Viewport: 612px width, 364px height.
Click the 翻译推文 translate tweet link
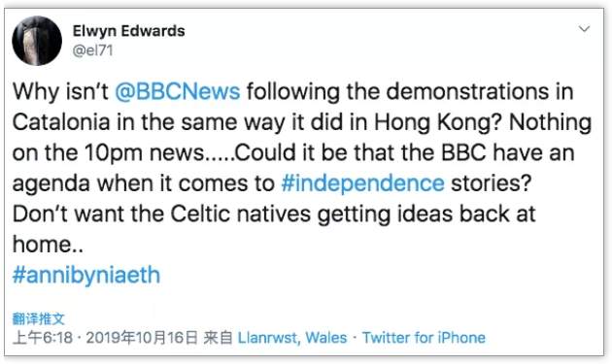click(x=38, y=318)
